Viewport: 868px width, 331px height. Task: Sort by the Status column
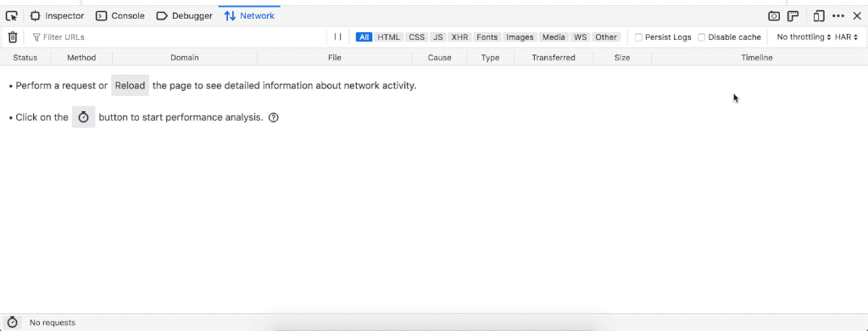[x=25, y=58]
